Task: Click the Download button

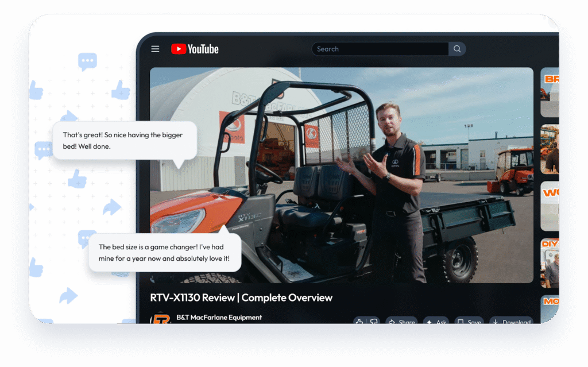Action: click(x=512, y=321)
